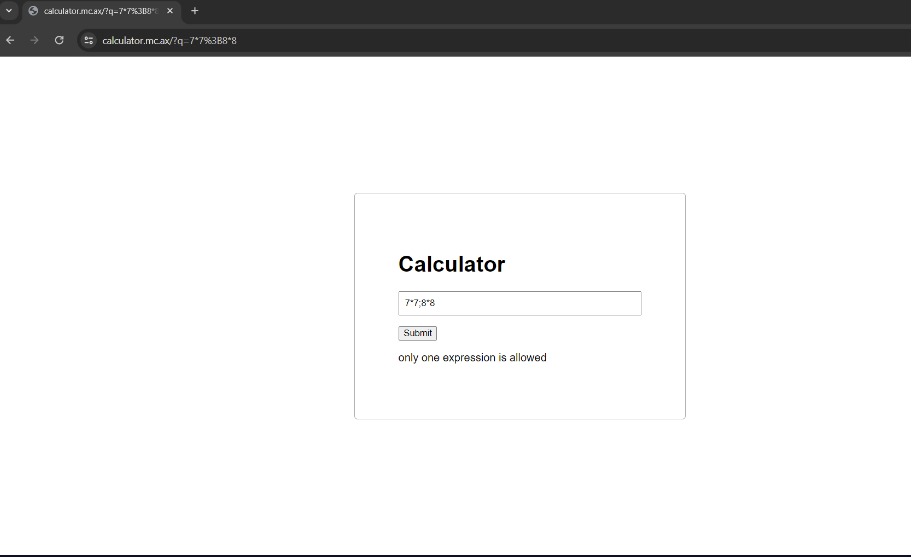Click the "only one expression is allowed" message
This screenshot has height=557, width=911.
click(472, 358)
